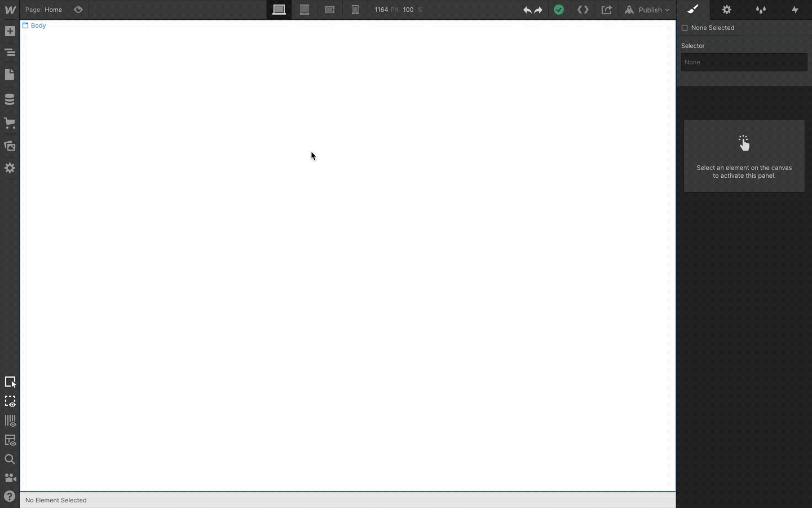812x508 pixels.
Task: Click the Selector input in the Style panel
Action: [x=744, y=62]
